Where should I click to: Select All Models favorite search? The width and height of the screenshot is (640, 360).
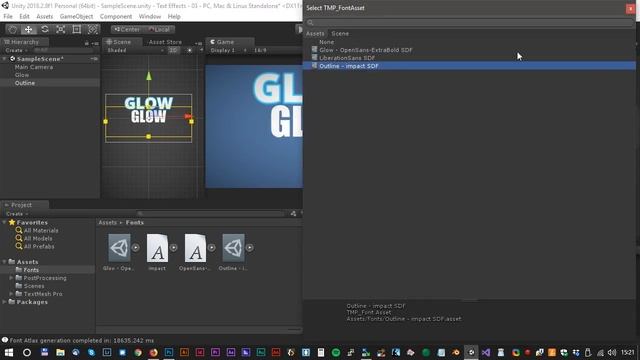pos(38,238)
